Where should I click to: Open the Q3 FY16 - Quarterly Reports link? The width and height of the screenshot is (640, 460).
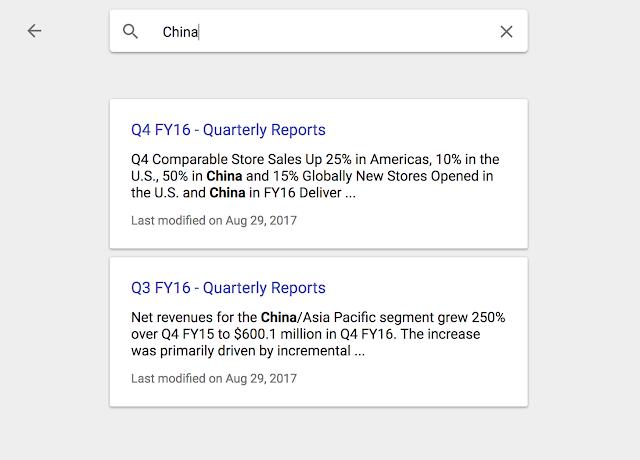click(228, 288)
